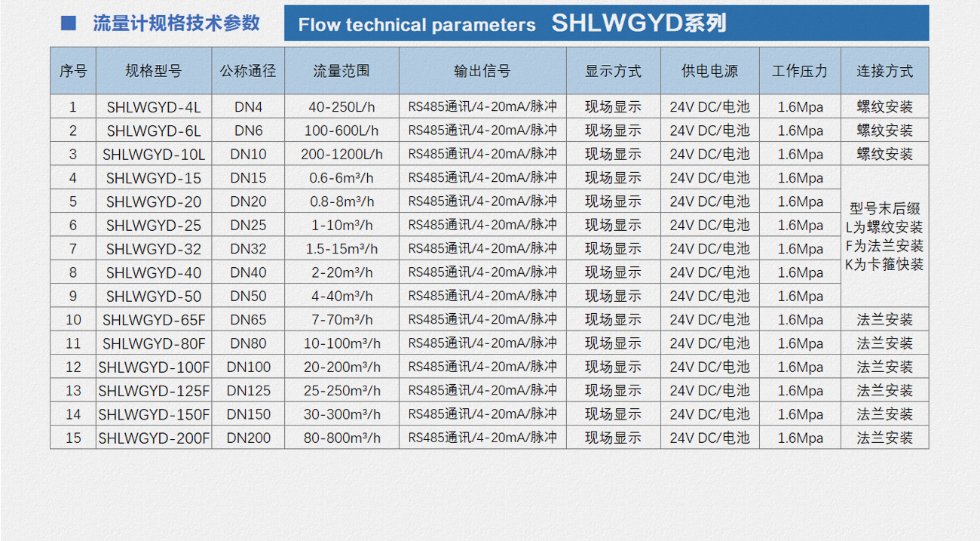Screen dimensions: 980x541
Task: Select the SHLWGYD-40 model cell
Action: pos(154,272)
